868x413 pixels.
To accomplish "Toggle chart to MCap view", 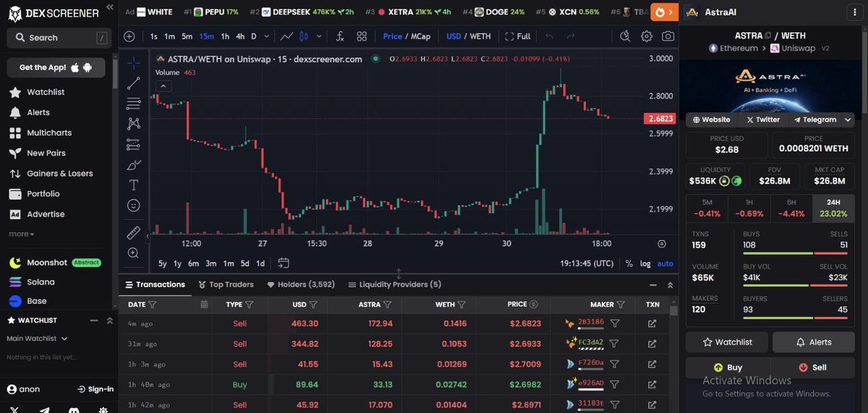I will point(420,36).
